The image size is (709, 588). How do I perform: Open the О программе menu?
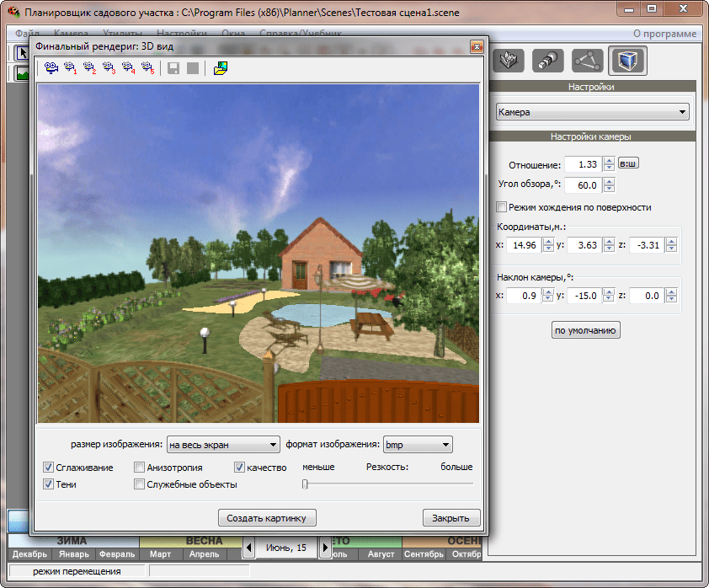(x=664, y=34)
